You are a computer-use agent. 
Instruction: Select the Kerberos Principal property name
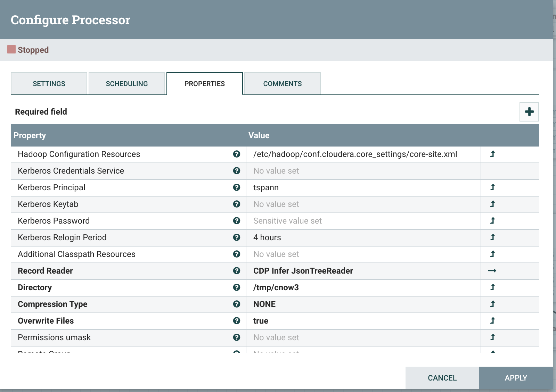pos(51,187)
